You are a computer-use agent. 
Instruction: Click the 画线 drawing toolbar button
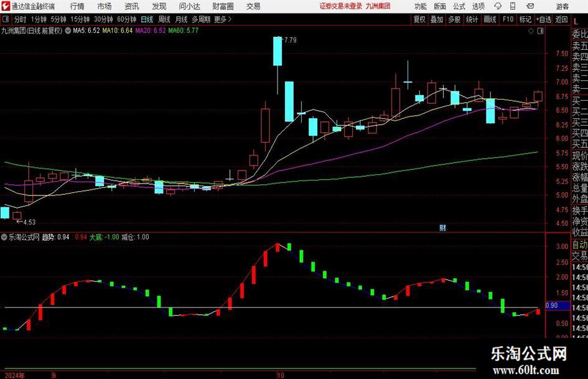click(490, 19)
